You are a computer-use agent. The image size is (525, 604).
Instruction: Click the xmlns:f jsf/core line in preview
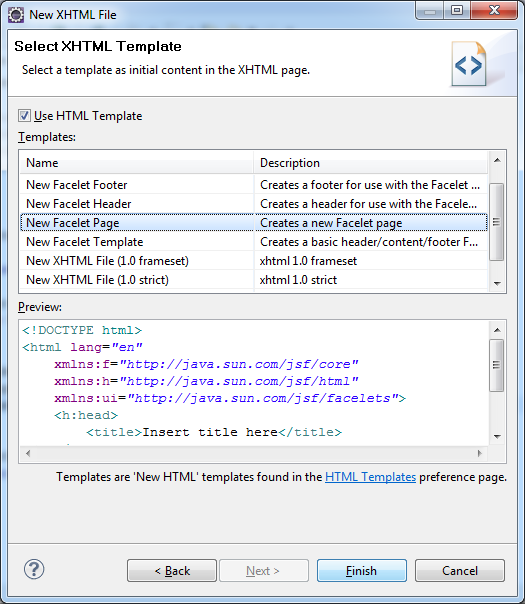[x=206, y=364]
